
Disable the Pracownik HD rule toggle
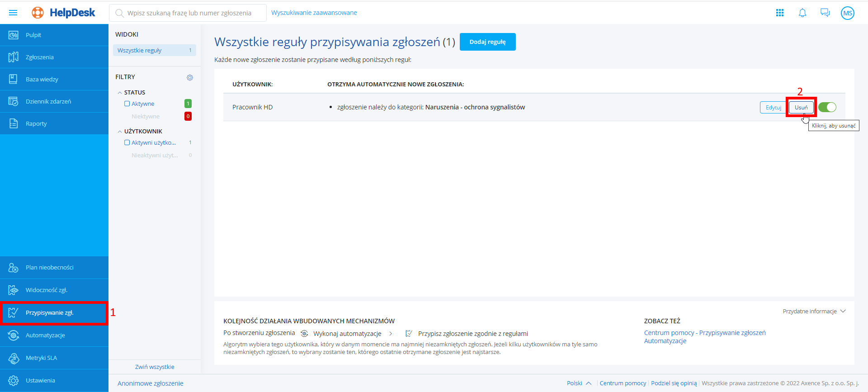(x=827, y=107)
